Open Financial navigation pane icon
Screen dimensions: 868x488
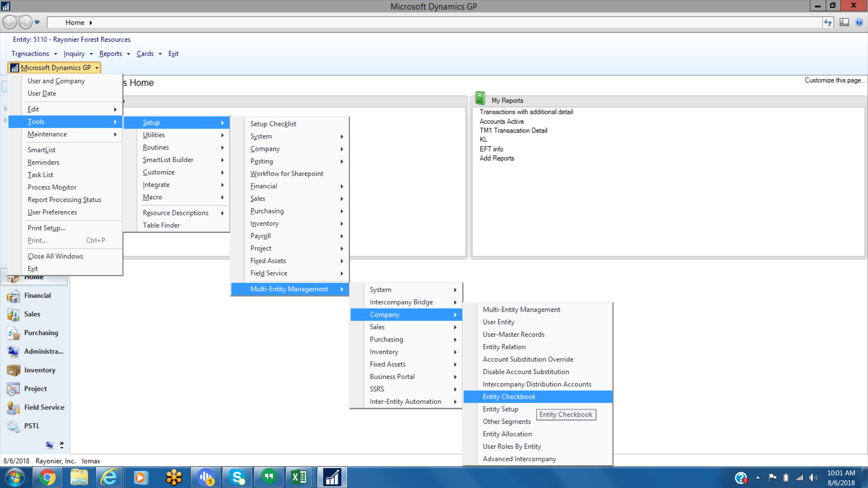point(13,296)
